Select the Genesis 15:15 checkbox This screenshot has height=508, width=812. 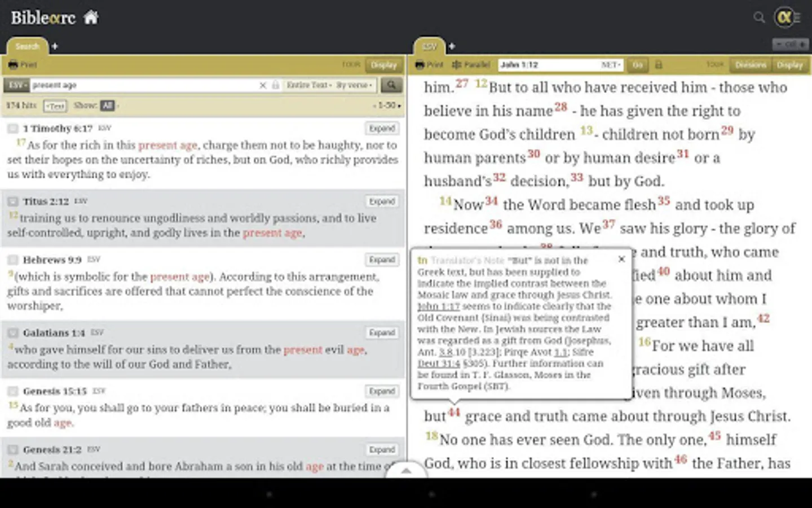[12, 392]
